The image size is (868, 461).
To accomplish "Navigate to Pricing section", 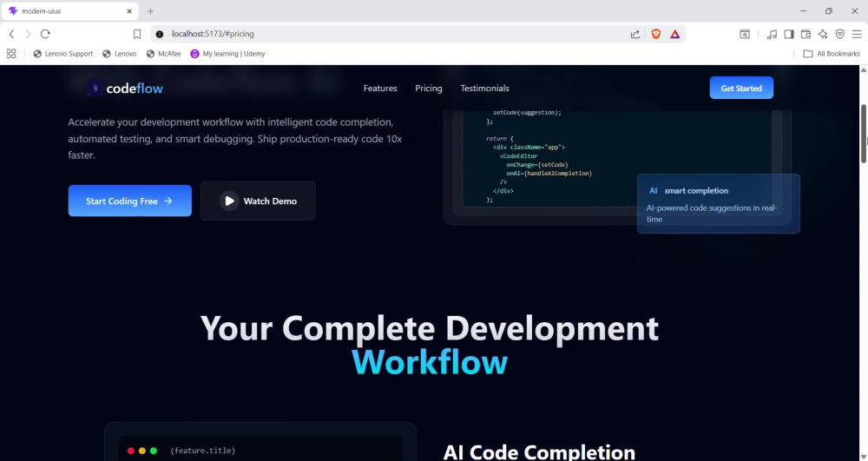I will point(429,88).
